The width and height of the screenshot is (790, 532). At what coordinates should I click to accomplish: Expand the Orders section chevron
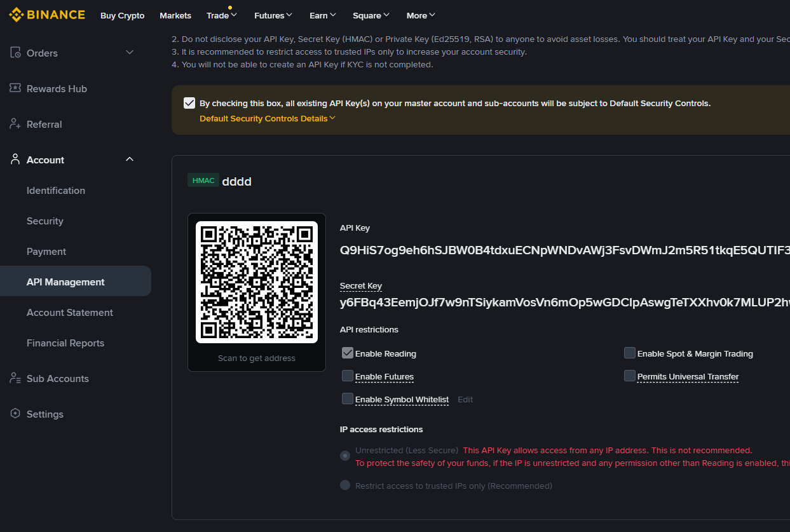click(130, 53)
